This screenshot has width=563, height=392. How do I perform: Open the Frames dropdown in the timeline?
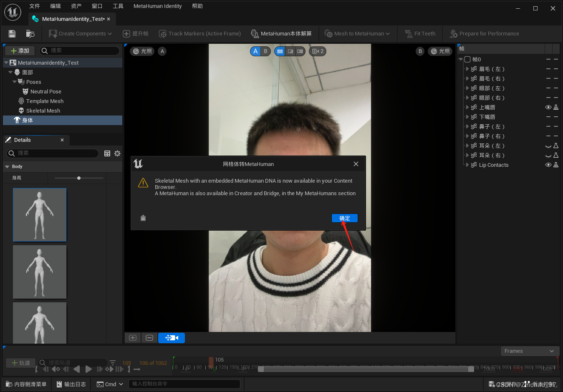[x=530, y=351]
